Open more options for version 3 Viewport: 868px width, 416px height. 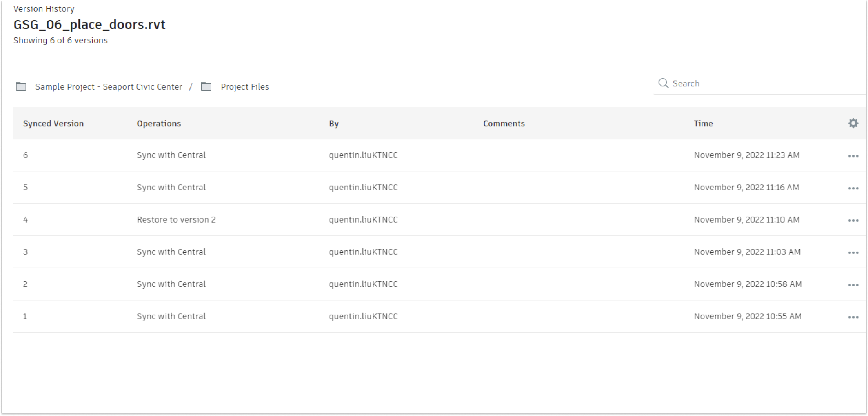point(853,253)
